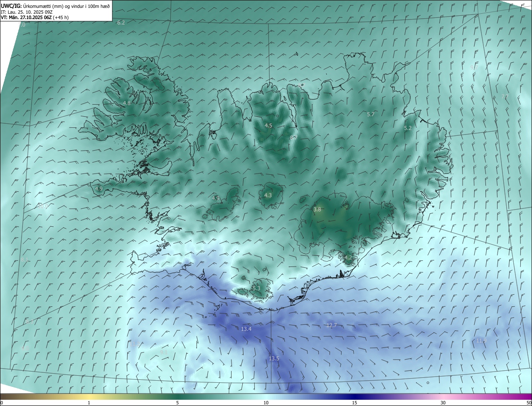Click the 13.4 precipitable water value
Viewport: 532px width, 406px height.
pyautogui.click(x=246, y=329)
